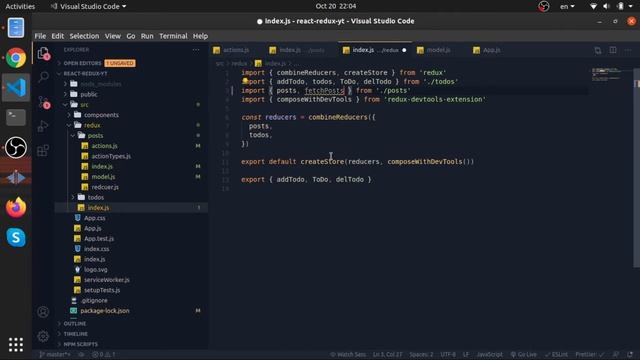This screenshot has height=360, width=640.
Task: Open the Manage gear icon
Action: (43, 336)
